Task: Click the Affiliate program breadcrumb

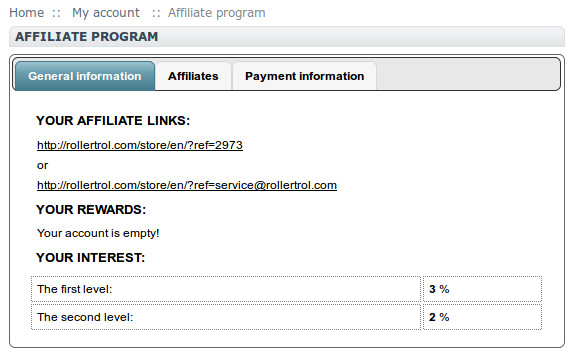Action: [217, 13]
